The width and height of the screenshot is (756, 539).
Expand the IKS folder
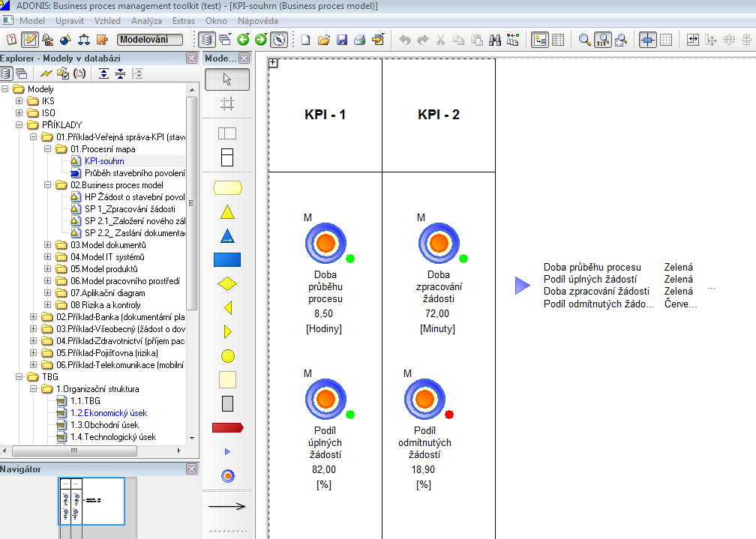coord(19,100)
